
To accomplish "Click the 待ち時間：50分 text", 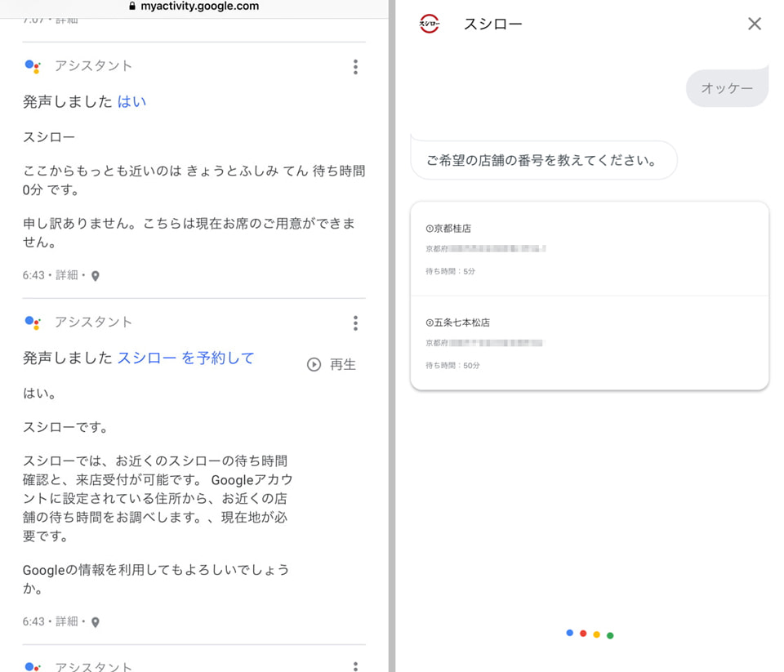I will coord(452,365).
